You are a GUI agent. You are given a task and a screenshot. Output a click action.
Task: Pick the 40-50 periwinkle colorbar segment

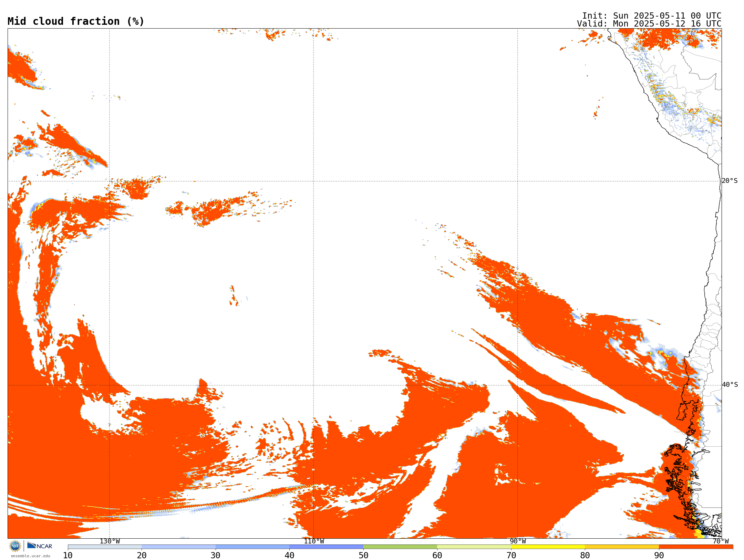click(326, 547)
